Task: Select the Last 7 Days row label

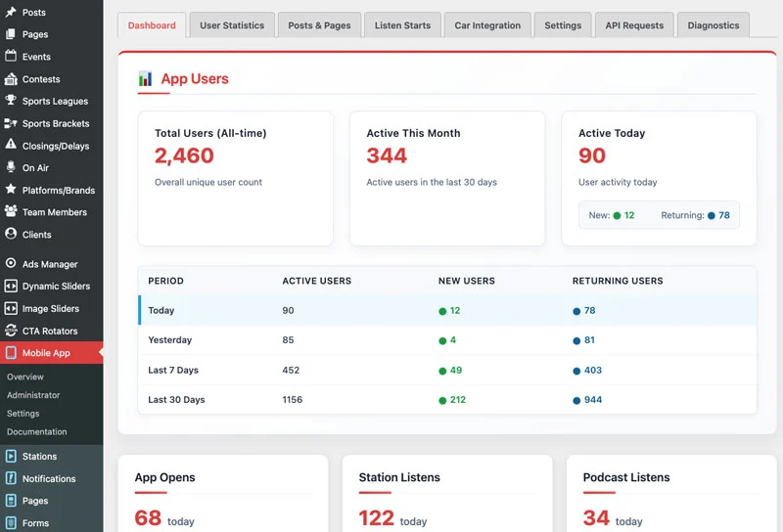Action: tap(173, 370)
